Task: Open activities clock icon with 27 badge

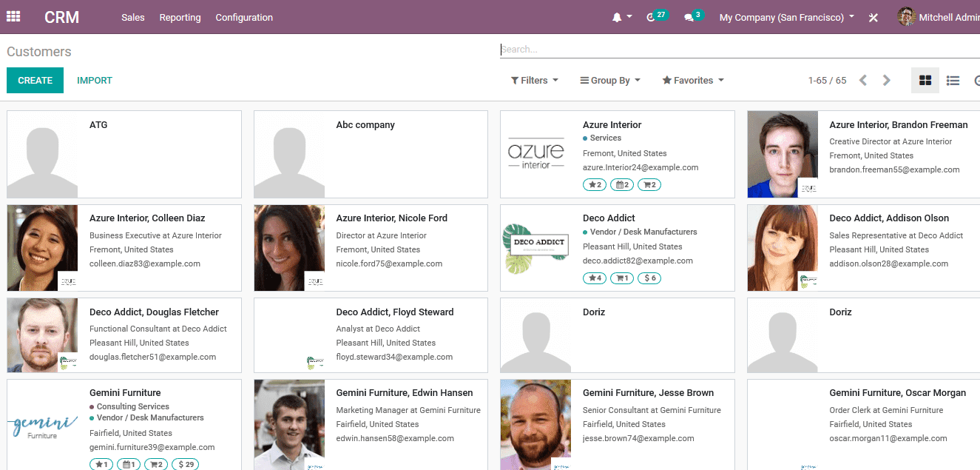Action: [x=651, y=17]
